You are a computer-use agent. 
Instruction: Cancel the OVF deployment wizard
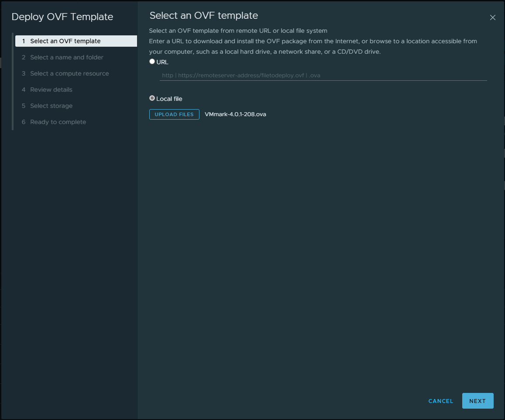point(441,401)
